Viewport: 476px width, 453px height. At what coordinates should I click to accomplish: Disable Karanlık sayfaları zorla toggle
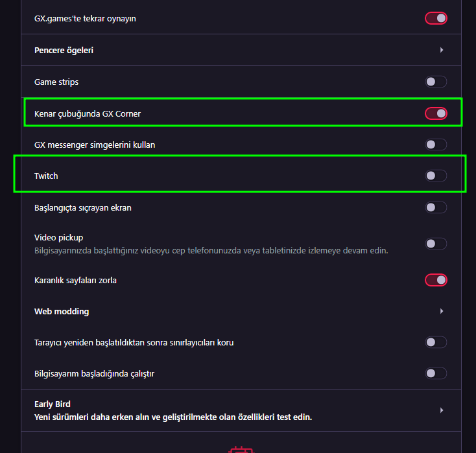coord(436,280)
